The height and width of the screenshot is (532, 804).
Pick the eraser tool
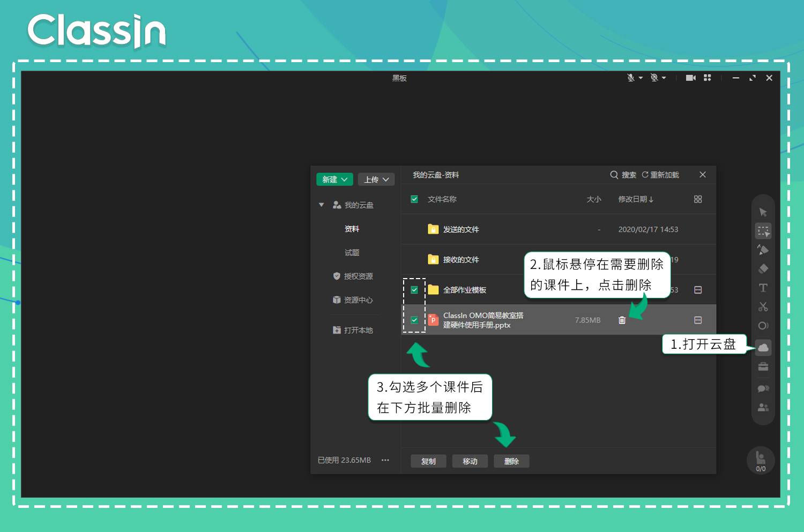(x=763, y=268)
